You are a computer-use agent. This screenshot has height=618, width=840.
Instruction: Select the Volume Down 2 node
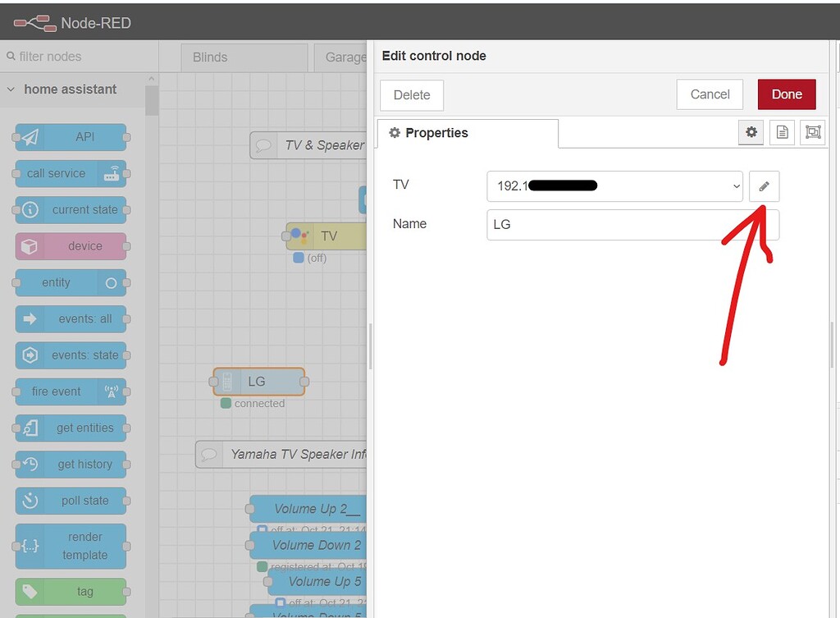pos(308,545)
